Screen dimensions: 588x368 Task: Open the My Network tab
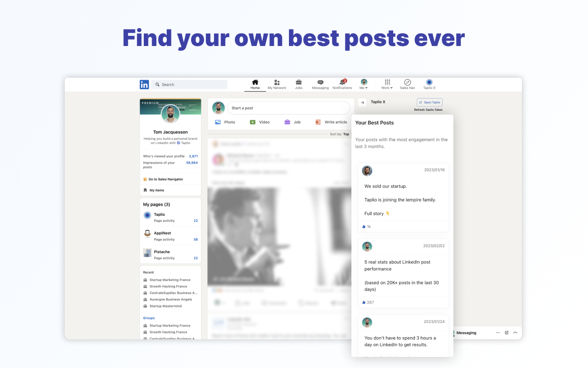277,85
